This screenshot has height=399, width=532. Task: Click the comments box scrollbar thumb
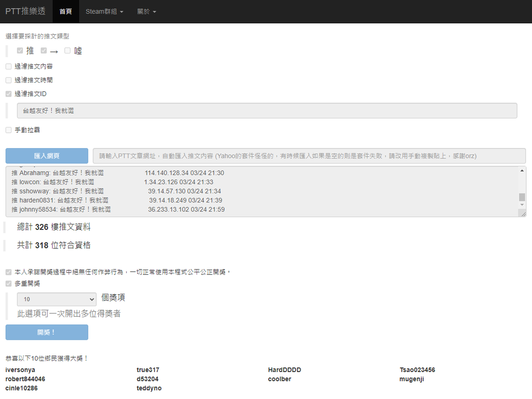coord(522,197)
